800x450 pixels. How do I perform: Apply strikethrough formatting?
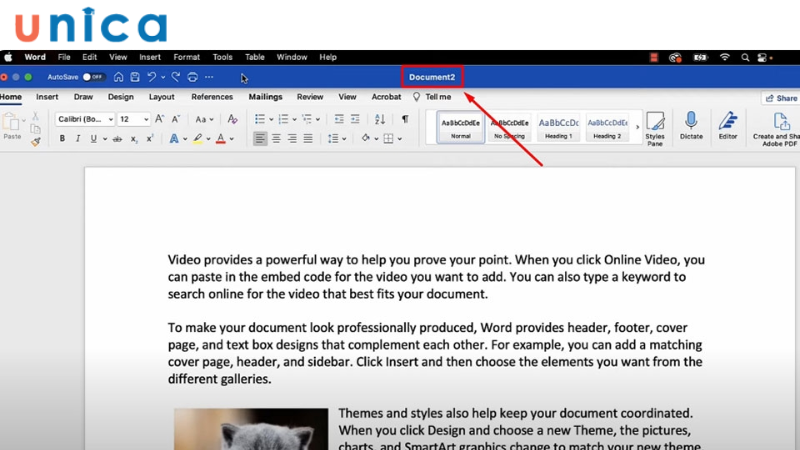117,139
